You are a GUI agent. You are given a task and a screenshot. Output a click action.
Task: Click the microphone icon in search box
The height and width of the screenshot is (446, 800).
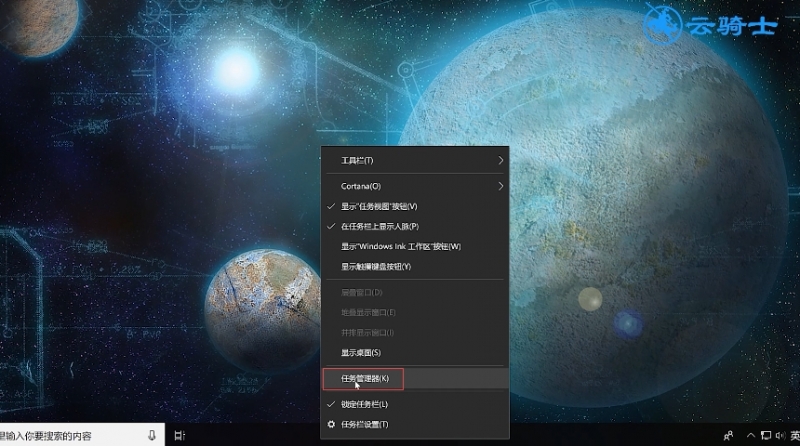[x=152, y=435]
